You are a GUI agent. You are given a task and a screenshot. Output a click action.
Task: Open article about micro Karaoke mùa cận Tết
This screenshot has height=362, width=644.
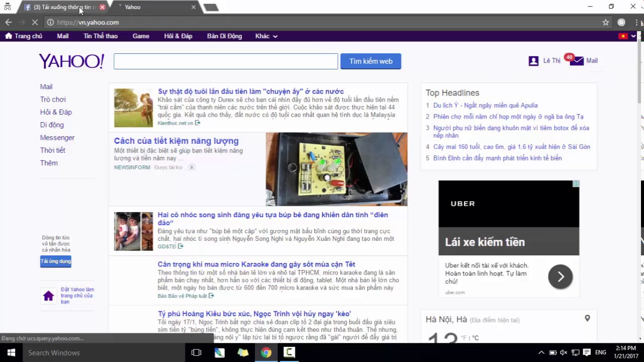pyautogui.click(x=257, y=264)
